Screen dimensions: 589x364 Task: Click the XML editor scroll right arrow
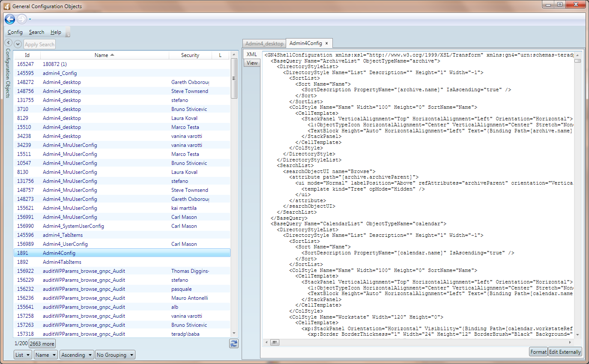[x=570, y=342]
